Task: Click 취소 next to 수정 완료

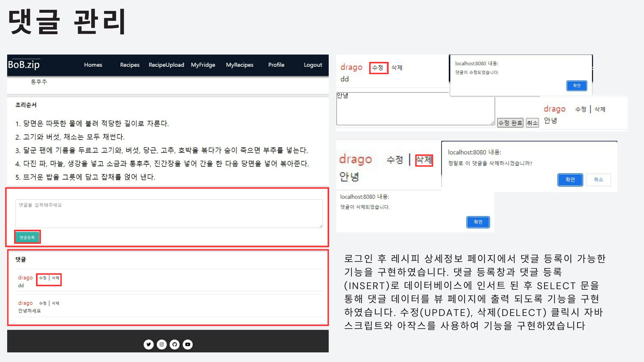Action: coord(532,123)
